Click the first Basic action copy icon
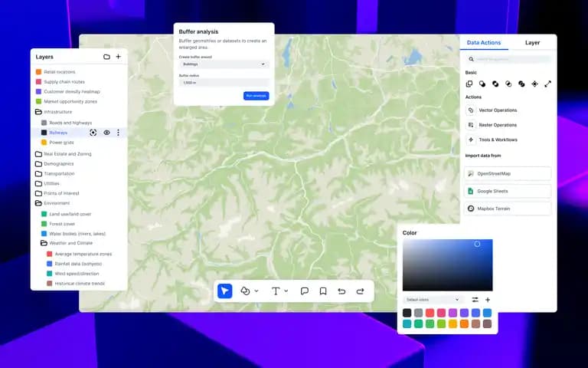Image resolution: width=588 pixels, height=368 pixels. 469,84
